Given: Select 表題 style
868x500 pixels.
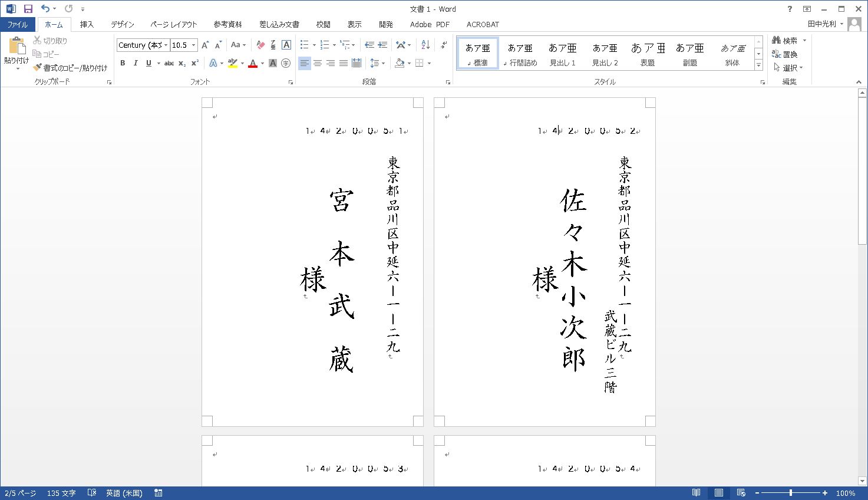Looking at the screenshot, I should click(647, 54).
